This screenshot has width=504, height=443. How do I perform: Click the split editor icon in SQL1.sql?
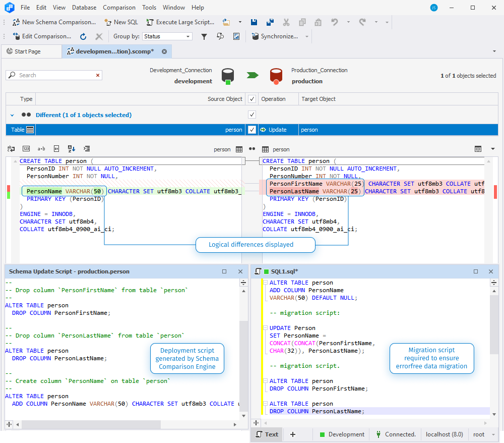pos(494,283)
